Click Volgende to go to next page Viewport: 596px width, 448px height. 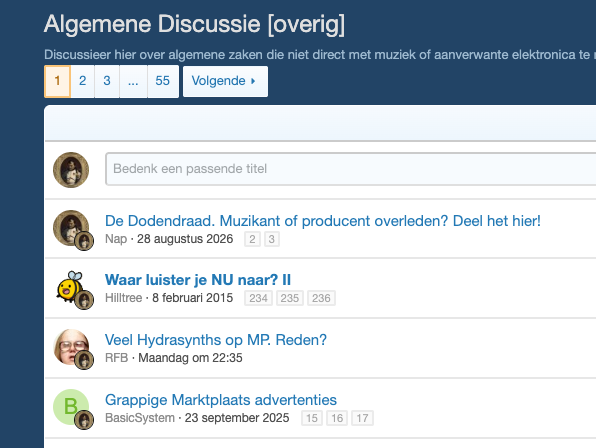tap(225, 81)
